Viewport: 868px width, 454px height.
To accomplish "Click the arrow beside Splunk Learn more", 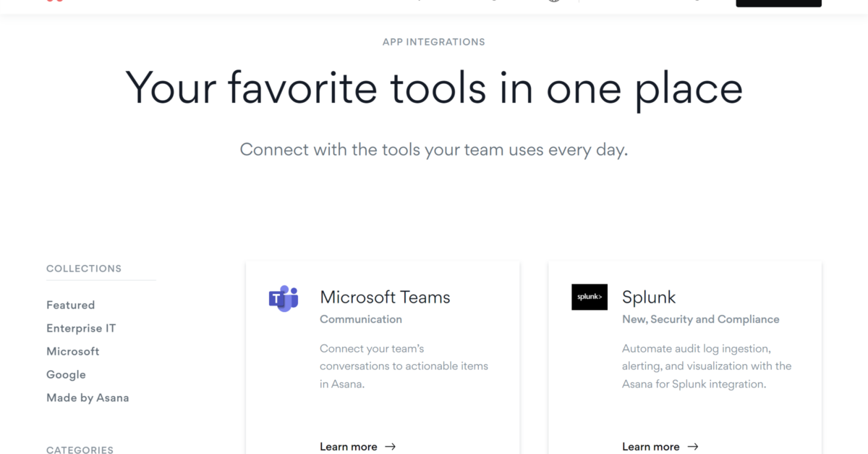I will pos(692,447).
